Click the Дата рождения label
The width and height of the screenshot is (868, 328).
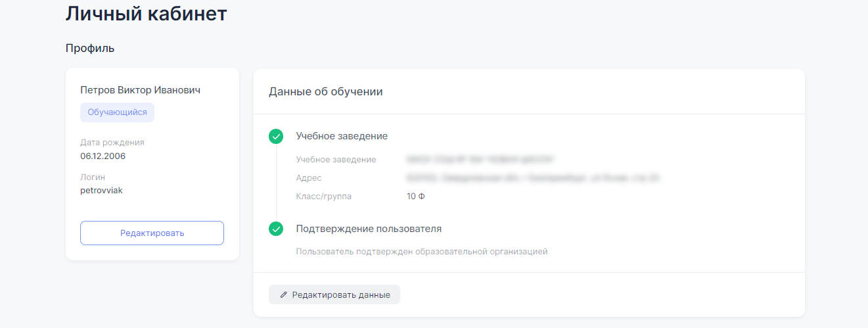tap(112, 143)
